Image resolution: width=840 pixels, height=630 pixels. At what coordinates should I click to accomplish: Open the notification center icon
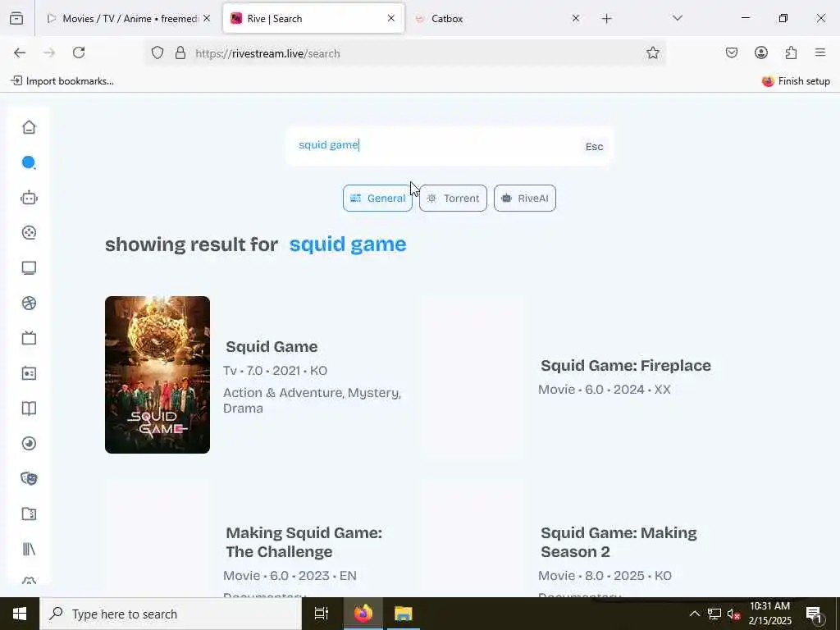(814, 614)
